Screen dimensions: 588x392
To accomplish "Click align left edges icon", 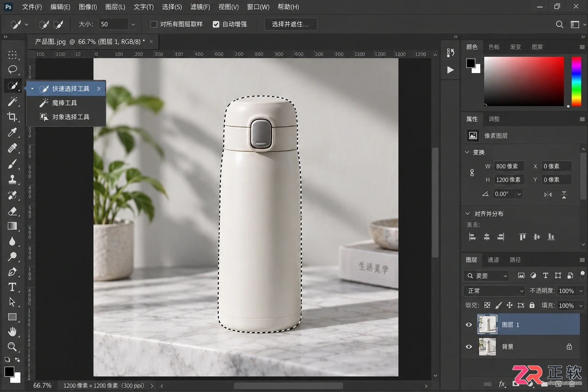I will [472, 237].
